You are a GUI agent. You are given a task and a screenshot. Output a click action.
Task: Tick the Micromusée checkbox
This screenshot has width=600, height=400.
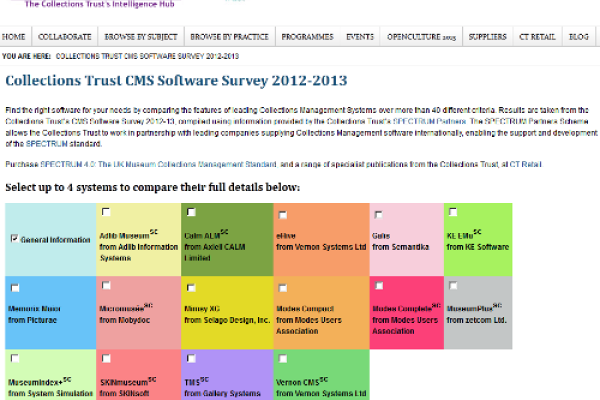click(106, 285)
